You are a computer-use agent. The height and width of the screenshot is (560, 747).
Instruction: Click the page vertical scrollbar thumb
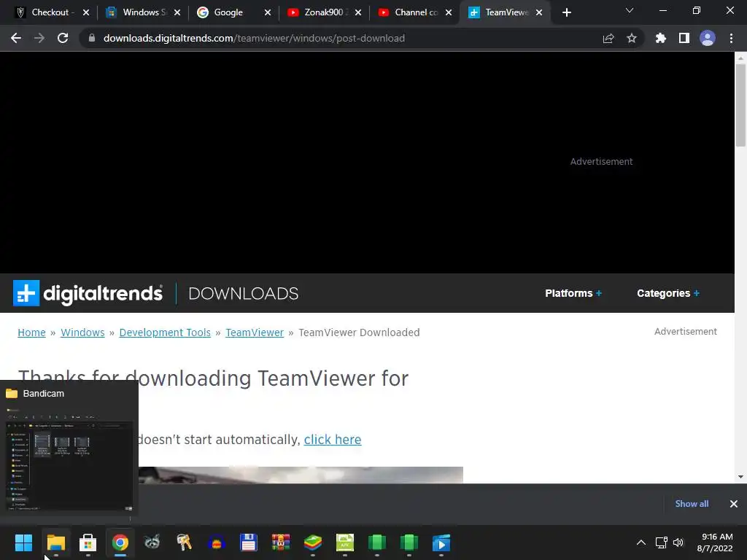click(x=740, y=105)
